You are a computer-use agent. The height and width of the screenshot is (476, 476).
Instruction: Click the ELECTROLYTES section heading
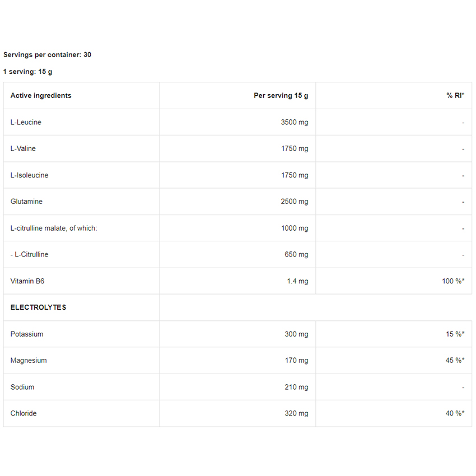38,307
